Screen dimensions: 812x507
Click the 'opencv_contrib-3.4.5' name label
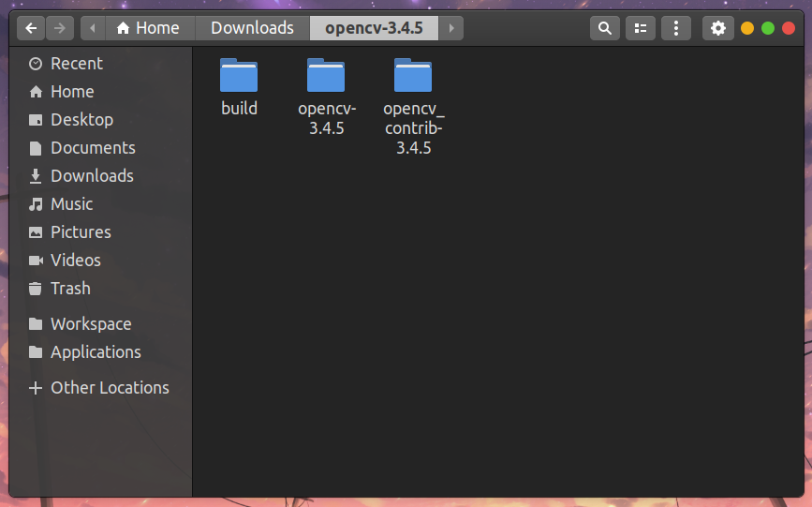pyautogui.click(x=414, y=128)
